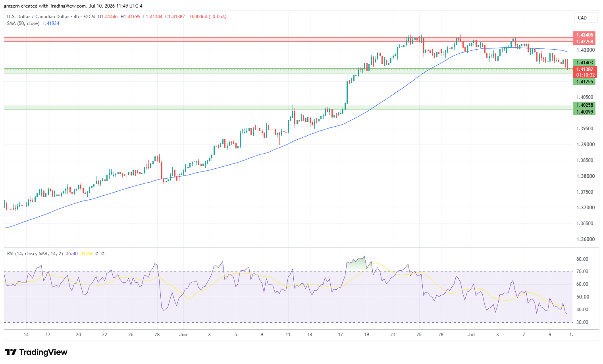The height and width of the screenshot is (364, 603).
Task: Click the RSI moving average value 41.84
Action: click(x=86, y=254)
